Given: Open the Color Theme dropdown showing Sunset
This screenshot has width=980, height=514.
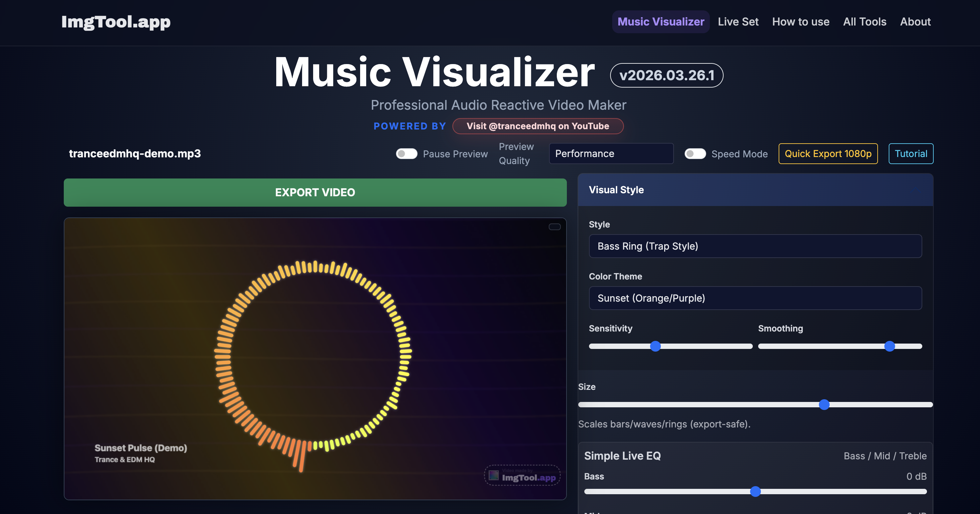Looking at the screenshot, I should pos(755,298).
